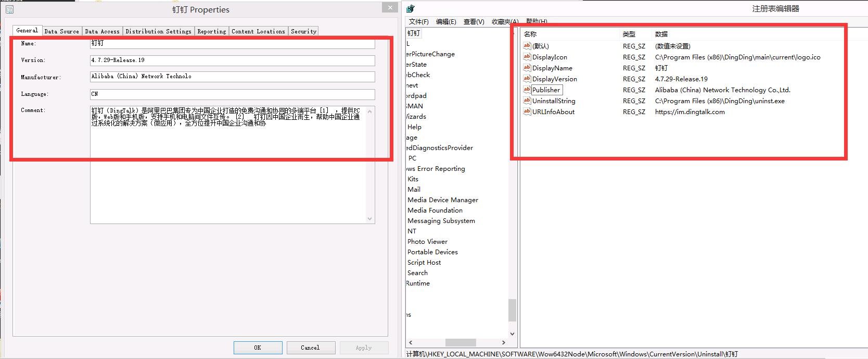868x359 pixels.
Task: Select the Kits tree key
Action: tap(413, 179)
